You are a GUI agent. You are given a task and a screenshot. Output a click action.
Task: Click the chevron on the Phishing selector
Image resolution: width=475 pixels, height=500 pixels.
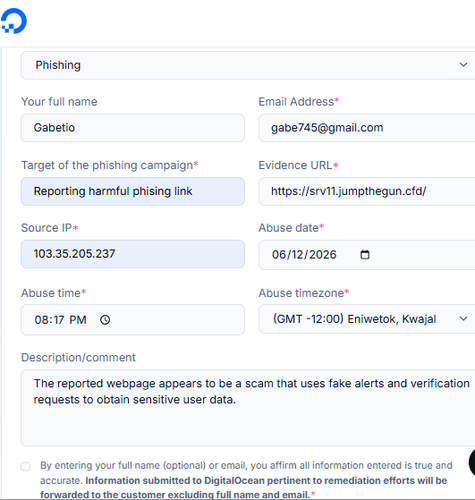click(x=463, y=65)
